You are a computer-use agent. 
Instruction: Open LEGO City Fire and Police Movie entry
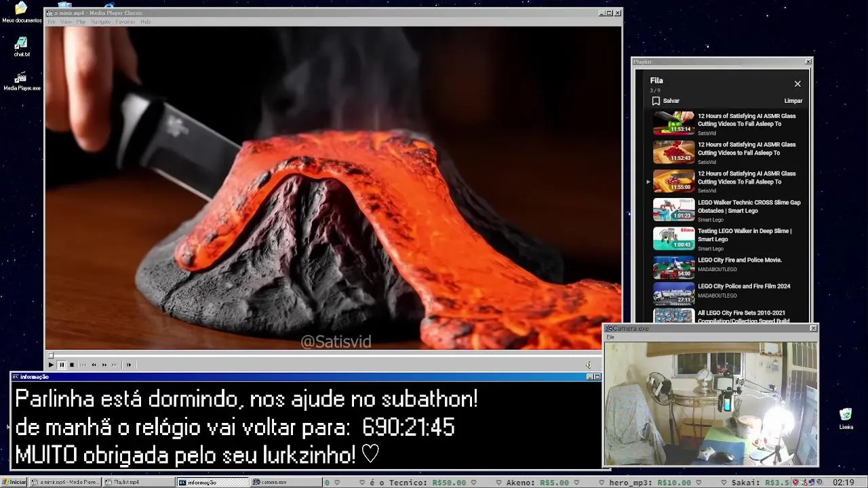[739, 260]
